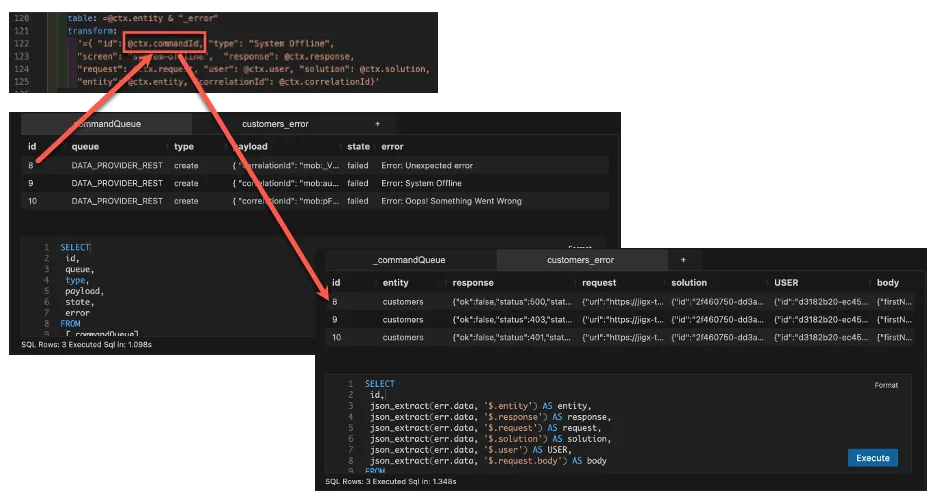The width and height of the screenshot is (927, 491).
Task: Select customers_error tab in right panel
Action: pyautogui.click(x=580, y=260)
